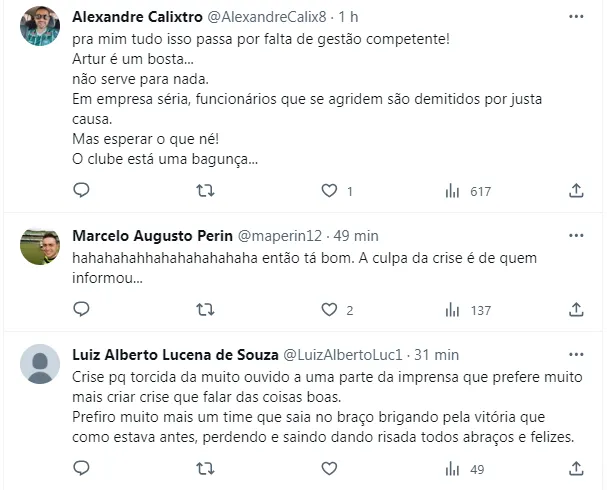Share Marcelo Augusto Perin's tweet
607x490 pixels.
(x=576, y=310)
